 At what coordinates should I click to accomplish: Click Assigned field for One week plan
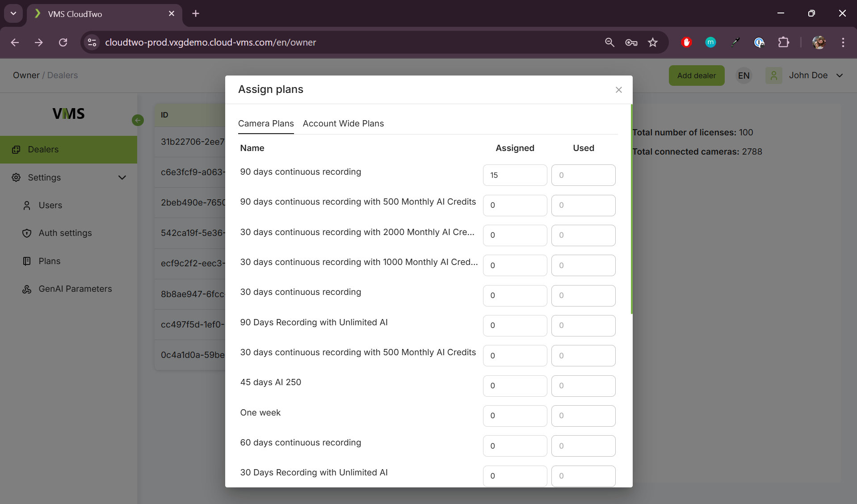pyautogui.click(x=515, y=416)
